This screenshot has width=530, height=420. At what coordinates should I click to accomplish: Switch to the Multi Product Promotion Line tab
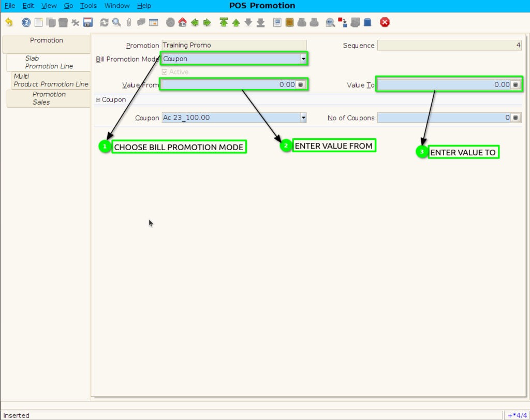click(51, 80)
